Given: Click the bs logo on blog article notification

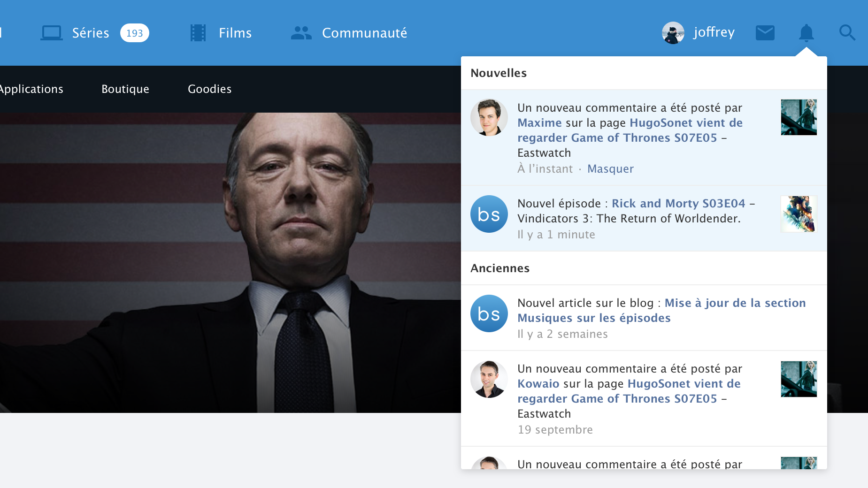Looking at the screenshot, I should pyautogui.click(x=489, y=313).
